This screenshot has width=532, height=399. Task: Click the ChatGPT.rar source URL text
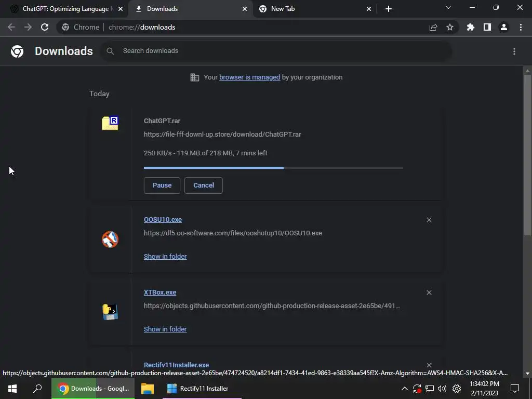(222, 135)
